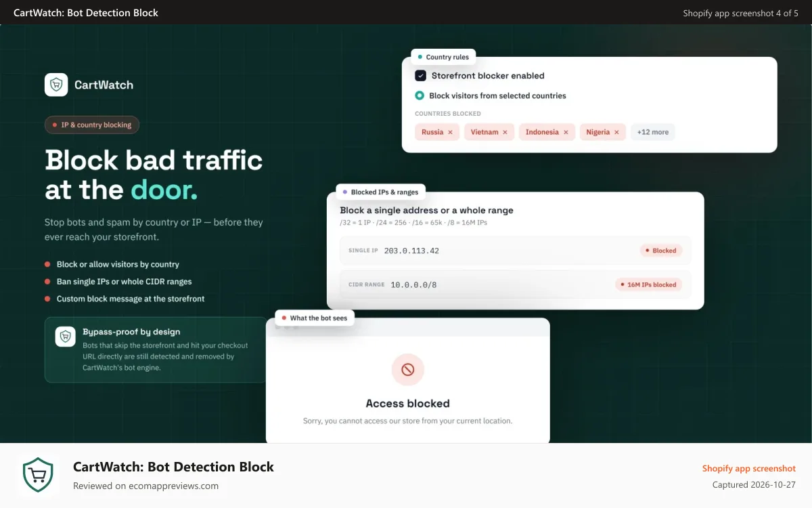Click the CartWatch: Bot Detection Block footer title
812x508 pixels.
click(x=173, y=467)
